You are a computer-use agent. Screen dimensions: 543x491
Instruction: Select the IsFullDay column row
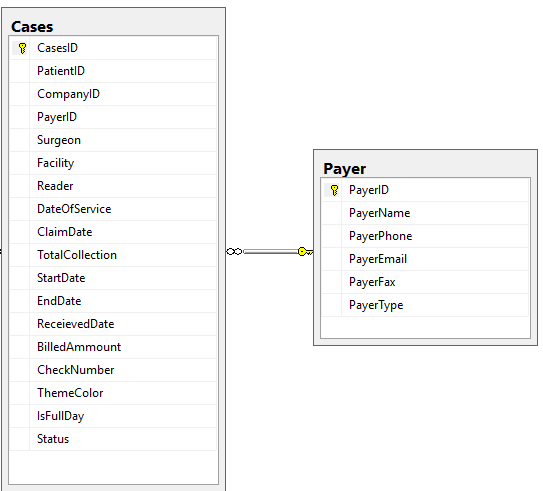click(113, 416)
